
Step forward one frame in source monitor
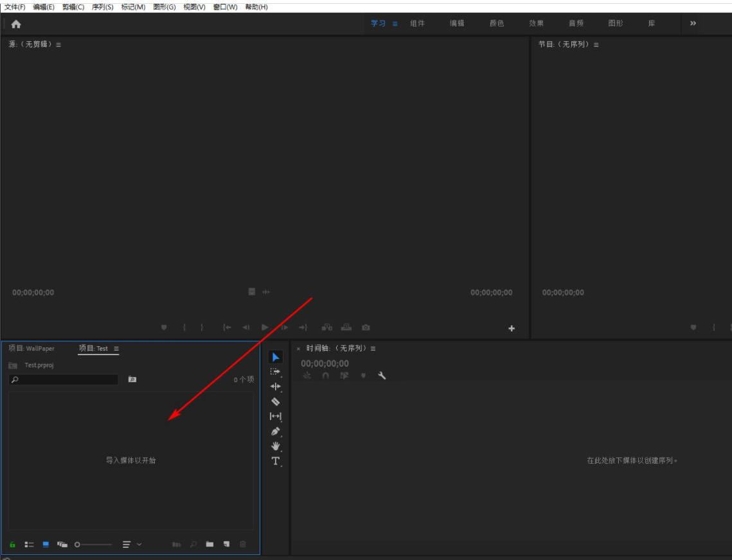point(284,328)
